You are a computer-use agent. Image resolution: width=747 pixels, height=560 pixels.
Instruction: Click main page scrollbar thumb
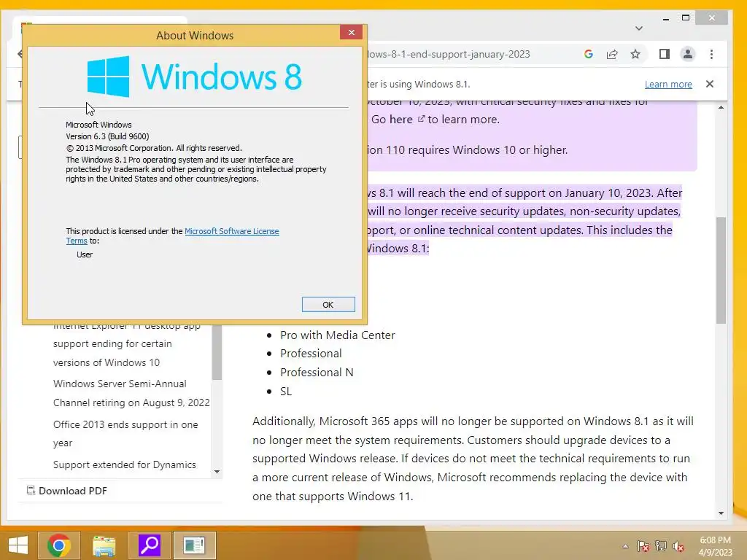point(721,271)
